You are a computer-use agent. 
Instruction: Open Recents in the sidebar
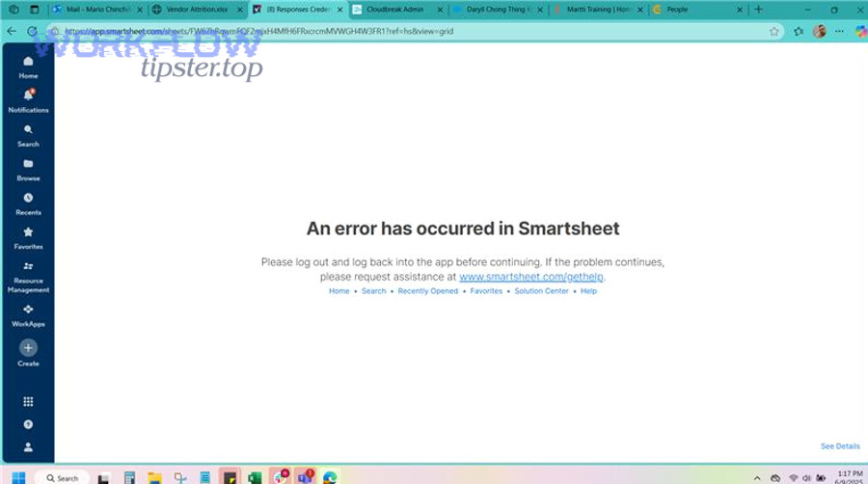[28, 204]
